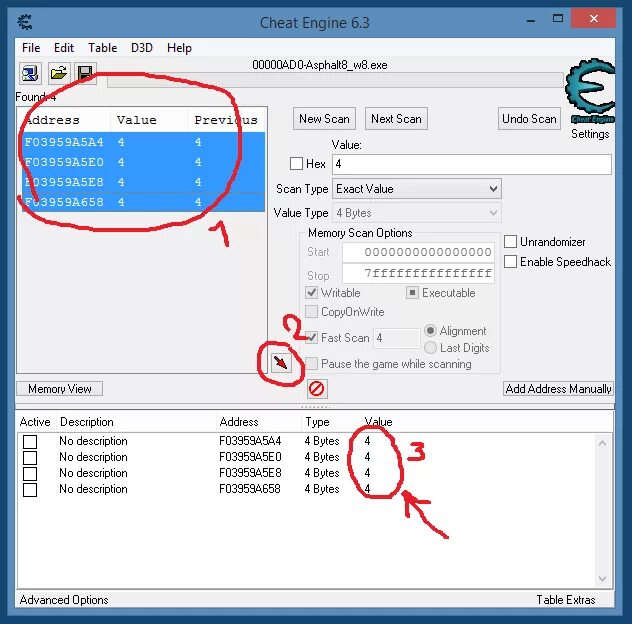Click the Fast Scan alignment value field
Image resolution: width=632 pixels, height=624 pixels.
397,338
